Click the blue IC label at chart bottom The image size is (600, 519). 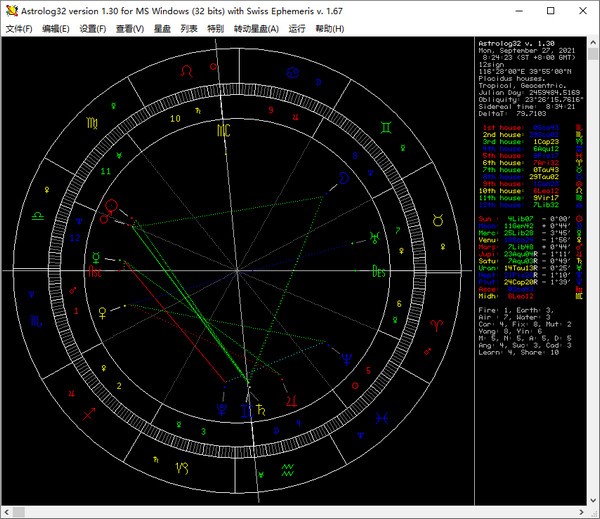tap(247, 411)
